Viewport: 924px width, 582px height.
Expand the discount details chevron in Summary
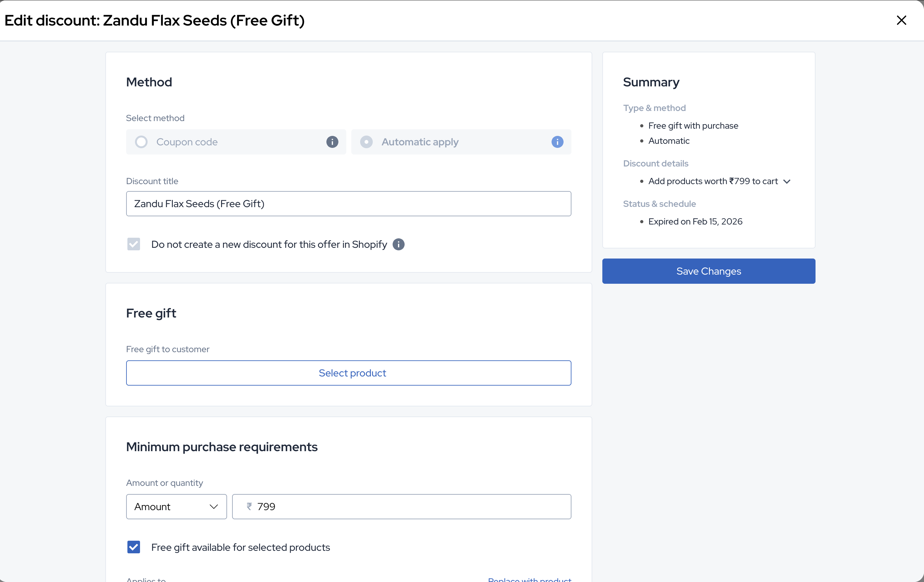[787, 182]
